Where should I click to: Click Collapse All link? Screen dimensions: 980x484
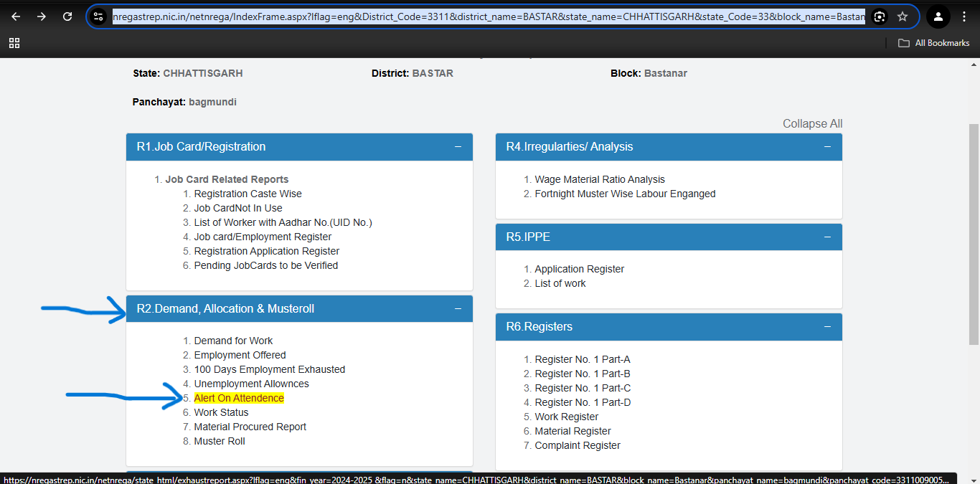coord(812,124)
